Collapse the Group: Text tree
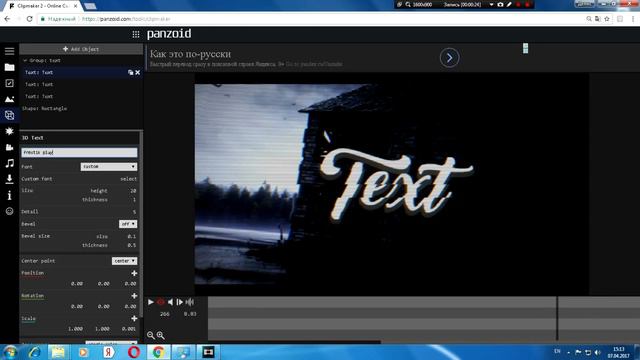Image resolution: width=640 pixels, height=360 pixels. click(x=25, y=60)
